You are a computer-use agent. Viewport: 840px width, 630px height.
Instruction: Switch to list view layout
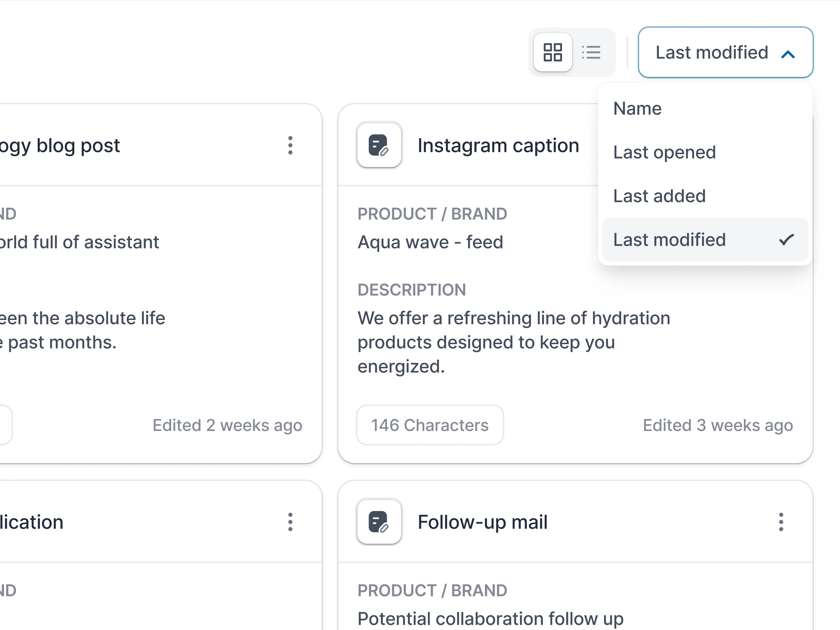coord(591,52)
